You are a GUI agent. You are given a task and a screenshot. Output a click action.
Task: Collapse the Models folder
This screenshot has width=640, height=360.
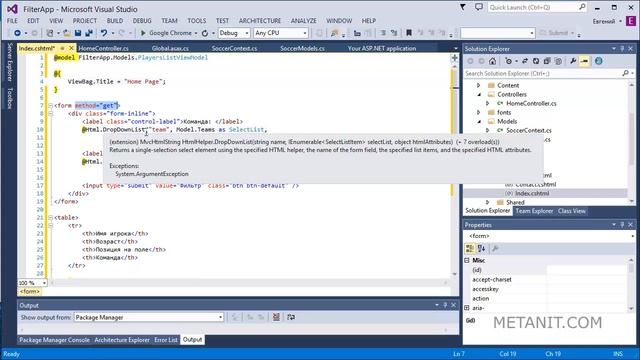click(x=479, y=121)
